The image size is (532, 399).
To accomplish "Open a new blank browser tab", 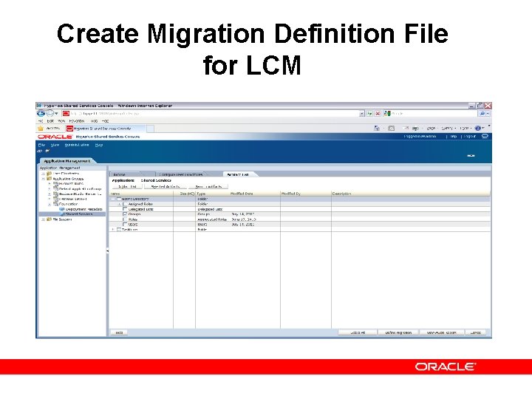I will click(x=150, y=129).
